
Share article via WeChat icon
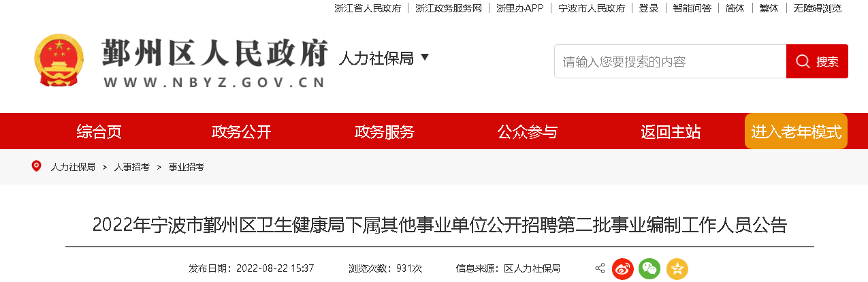click(649, 268)
